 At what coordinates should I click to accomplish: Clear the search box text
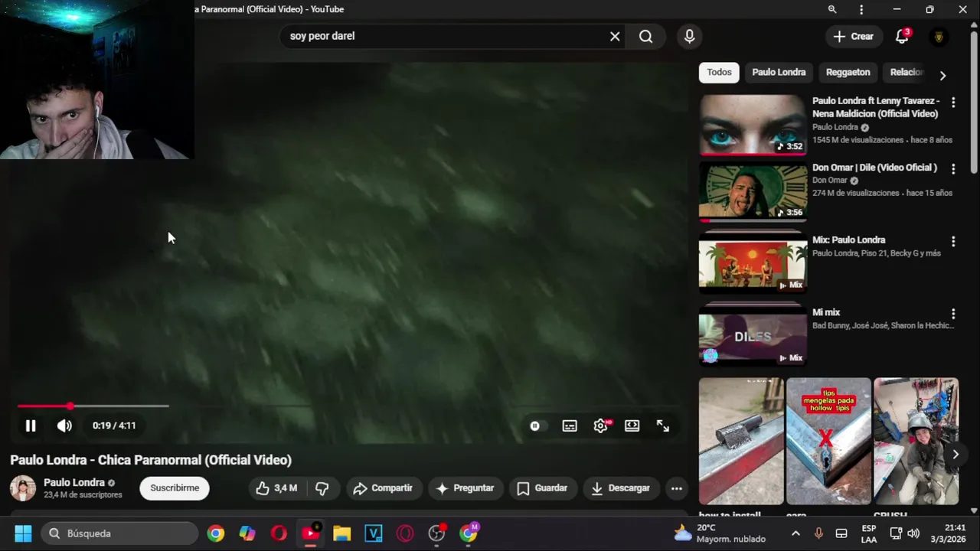[x=615, y=36]
